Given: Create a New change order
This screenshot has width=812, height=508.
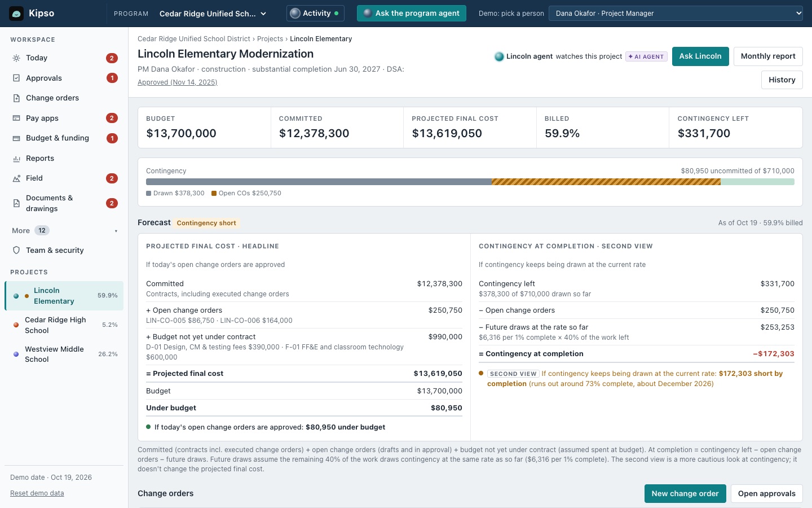Looking at the screenshot, I should point(685,493).
